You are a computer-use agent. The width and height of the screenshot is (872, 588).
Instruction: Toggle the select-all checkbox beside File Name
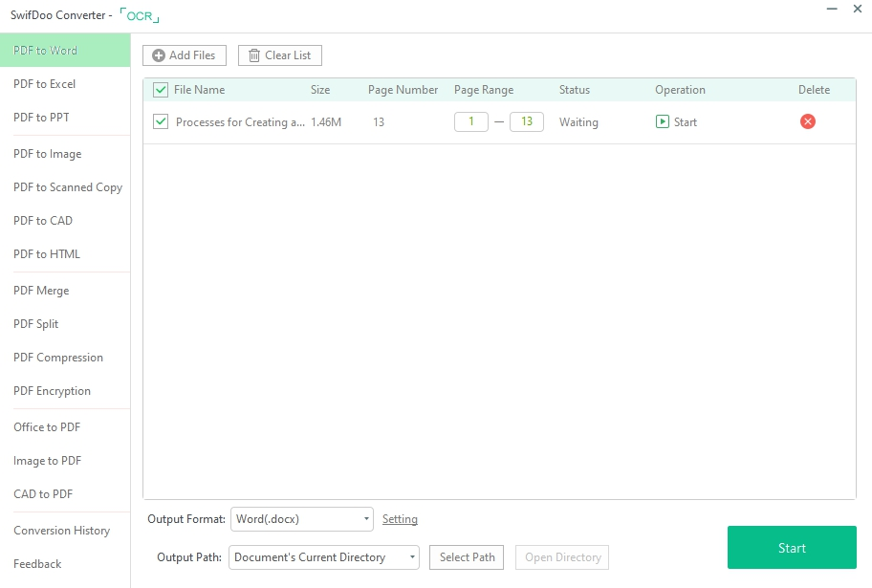pos(161,90)
